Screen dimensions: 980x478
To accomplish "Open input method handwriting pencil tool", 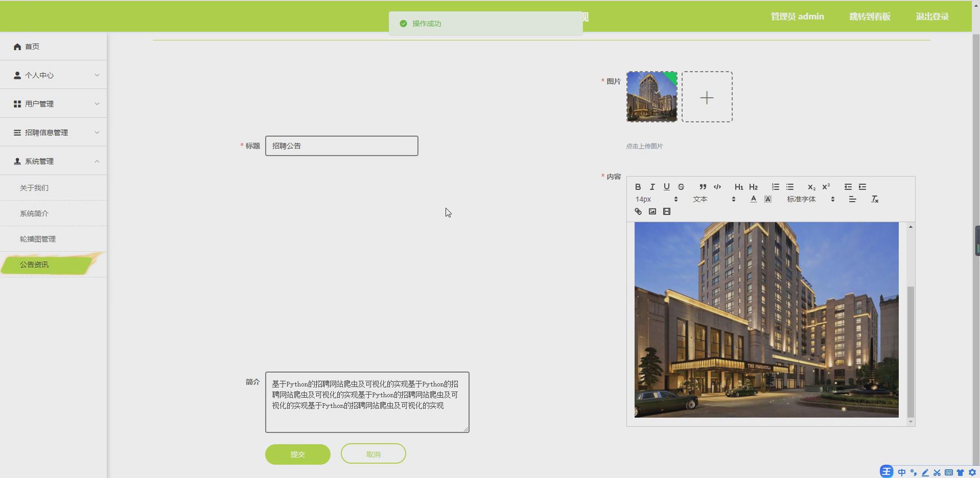I will (925, 472).
